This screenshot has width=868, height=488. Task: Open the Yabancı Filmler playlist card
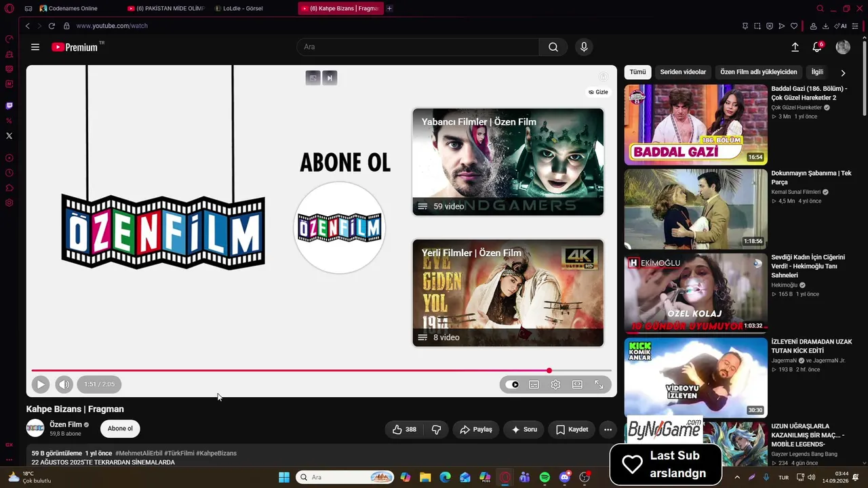tap(508, 162)
